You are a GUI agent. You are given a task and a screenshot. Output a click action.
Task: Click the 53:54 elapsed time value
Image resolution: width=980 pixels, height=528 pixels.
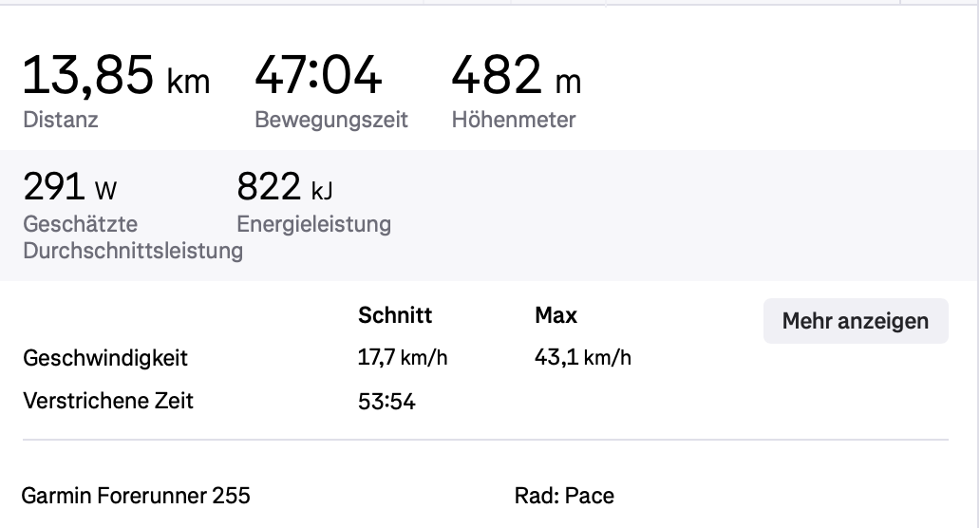click(386, 402)
